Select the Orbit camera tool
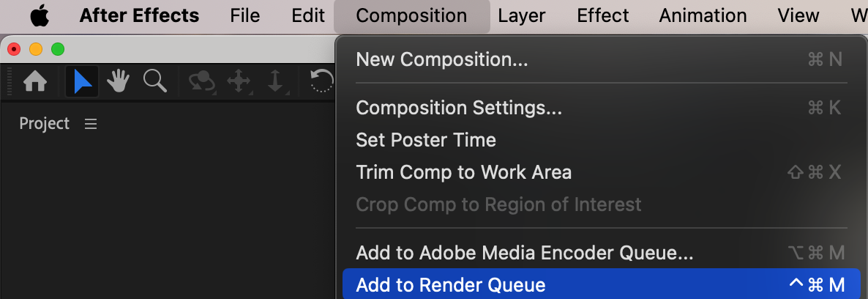Viewport: 868px width, 299px height. pyautogui.click(x=201, y=81)
